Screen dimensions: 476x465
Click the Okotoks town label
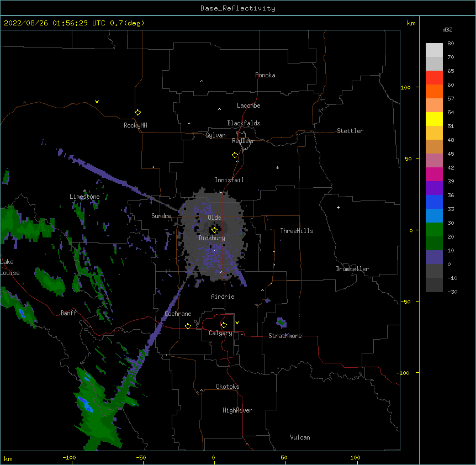[x=228, y=387]
